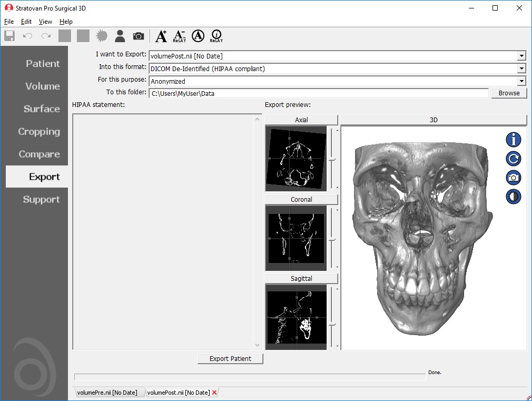The width and height of the screenshot is (532, 401).
Task: Open the 'For this purpose' dropdown
Action: click(x=521, y=81)
